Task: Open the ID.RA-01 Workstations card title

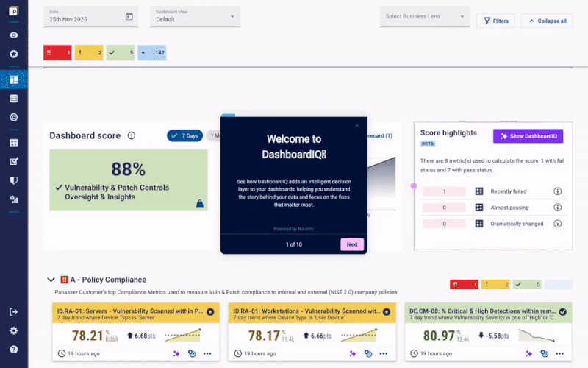Action: 306,311
